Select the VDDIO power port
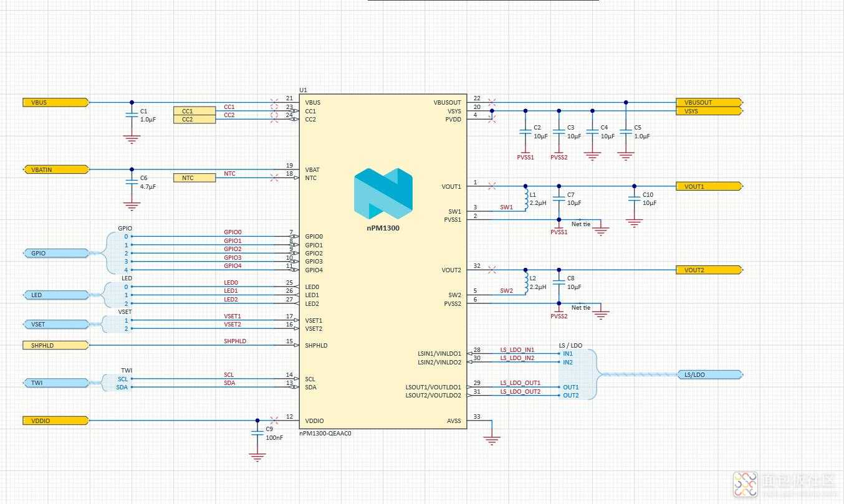Image resolution: width=844 pixels, height=504 pixels. pos(56,421)
